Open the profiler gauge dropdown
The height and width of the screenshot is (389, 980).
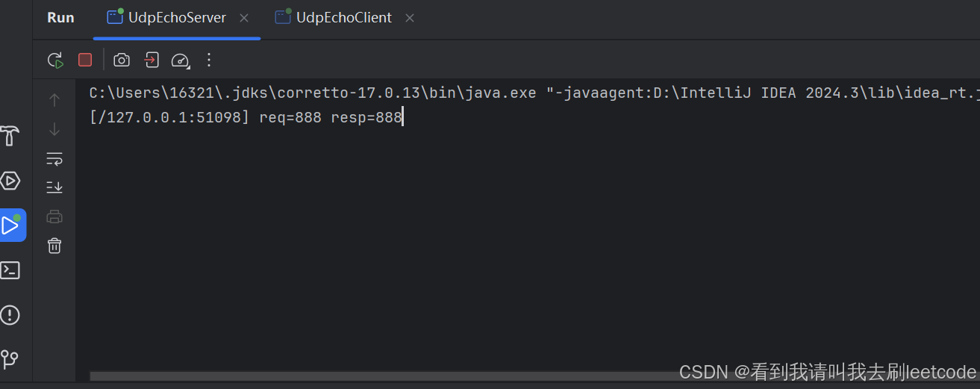tap(181, 60)
